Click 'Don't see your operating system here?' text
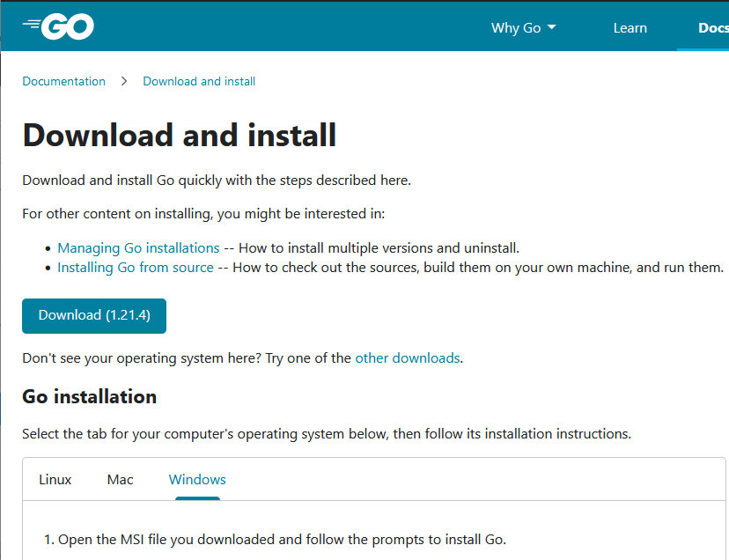Screen dimensions: 729x560 [142, 358]
